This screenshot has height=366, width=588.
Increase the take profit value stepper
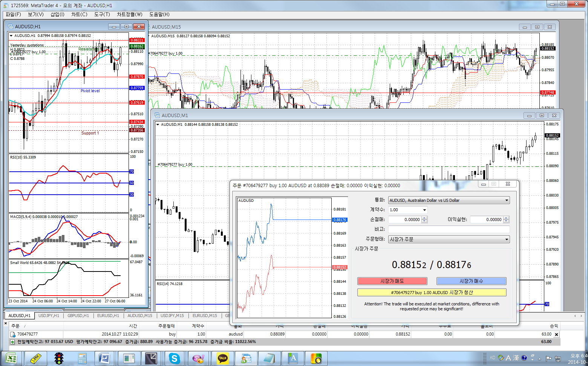click(x=506, y=218)
